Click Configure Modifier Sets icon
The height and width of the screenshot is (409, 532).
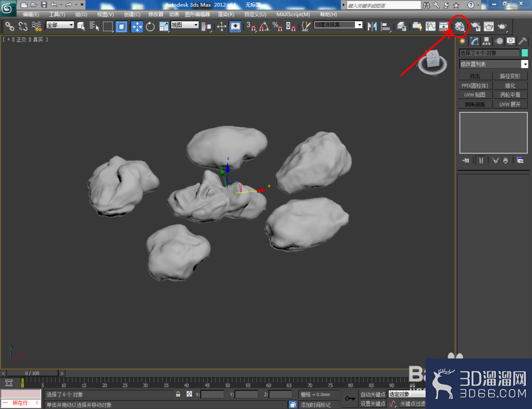[x=520, y=161]
